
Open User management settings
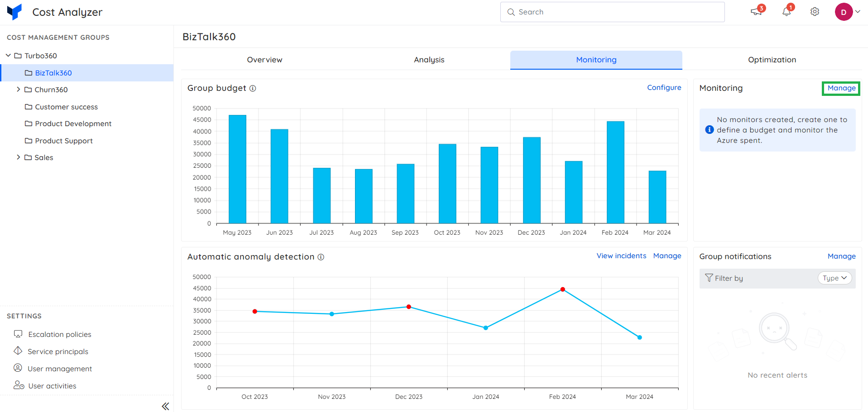[x=60, y=369]
